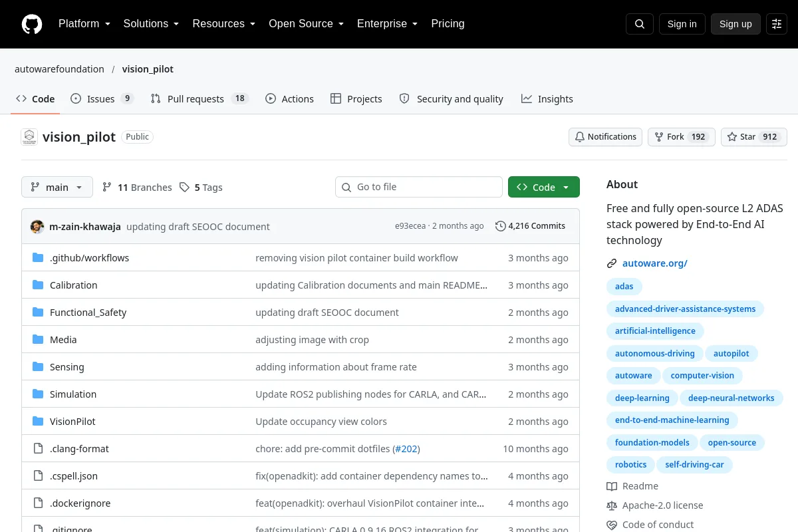Open the Insights tab
This screenshot has height=532, width=798.
(547, 99)
